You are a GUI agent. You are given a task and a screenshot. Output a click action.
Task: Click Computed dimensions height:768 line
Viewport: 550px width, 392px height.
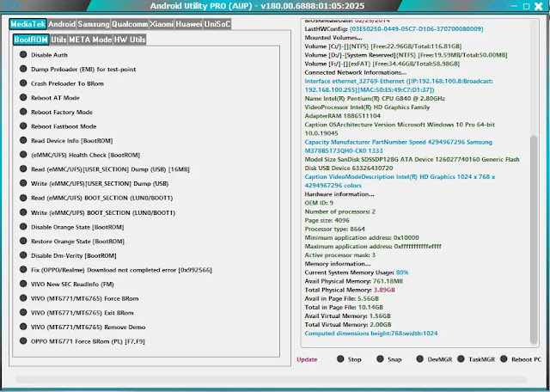click(371, 334)
